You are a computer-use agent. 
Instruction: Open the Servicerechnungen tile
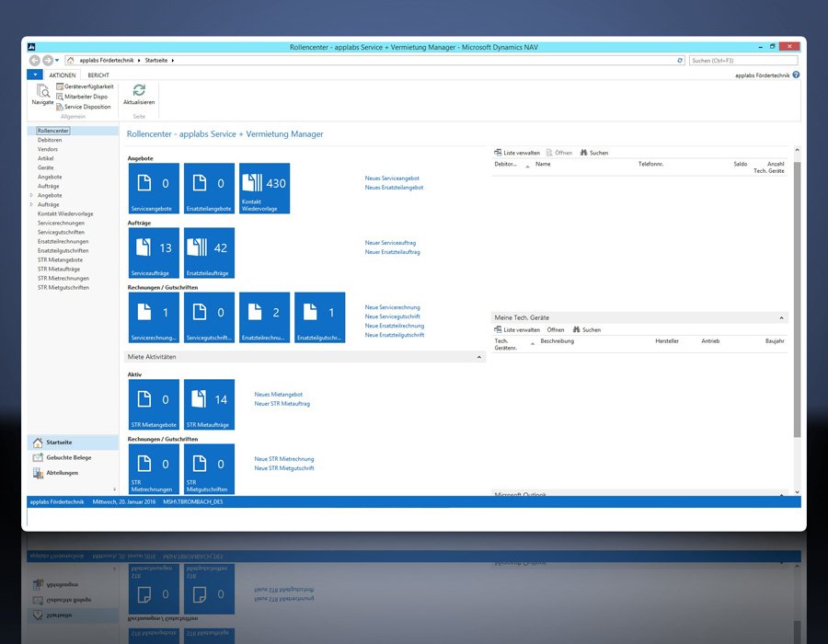(154, 317)
